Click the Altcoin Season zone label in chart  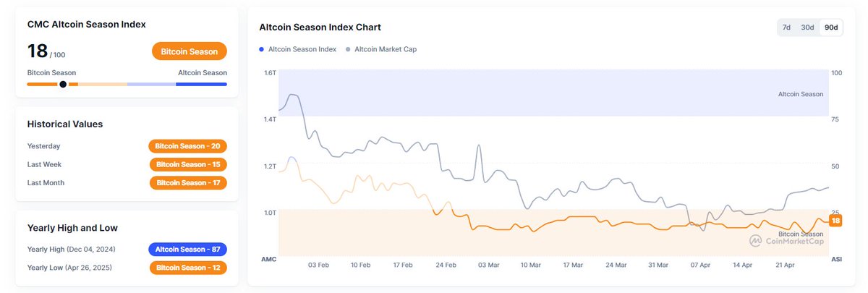[x=800, y=95]
